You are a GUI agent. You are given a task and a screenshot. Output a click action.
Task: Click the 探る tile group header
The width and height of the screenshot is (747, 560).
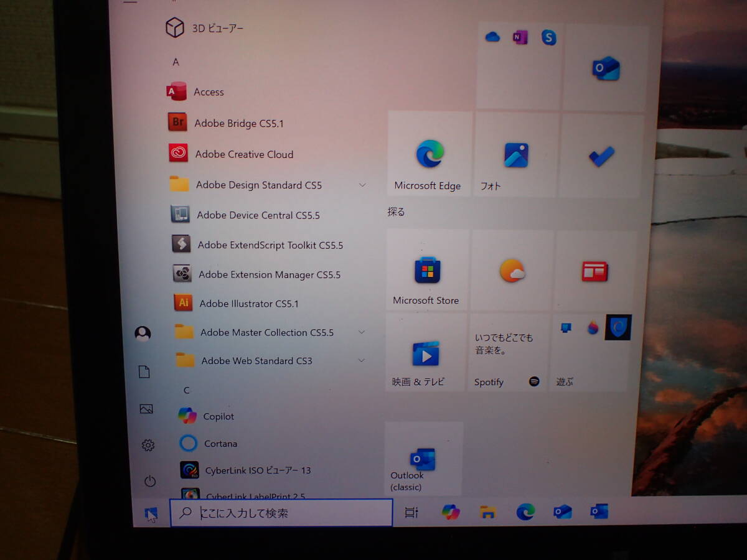coord(396,212)
